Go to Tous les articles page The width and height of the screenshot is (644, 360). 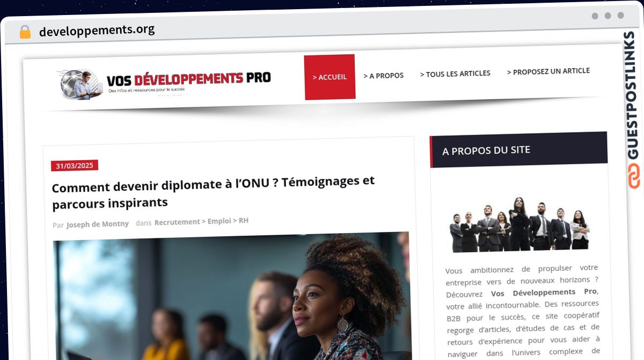click(x=455, y=74)
